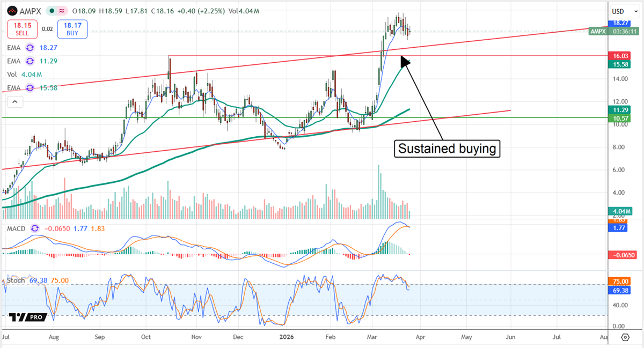Click the Sustained buying annotation box
Viewport: 644px width, 348px height.
pyautogui.click(x=447, y=149)
